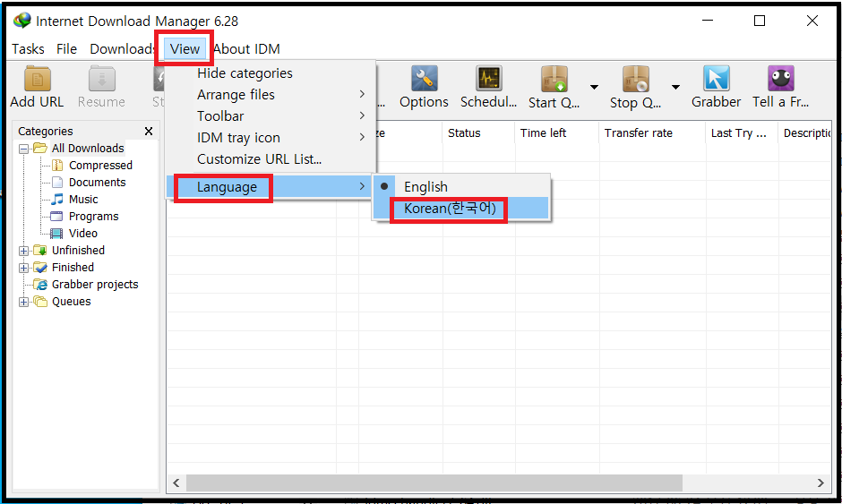Open the Downloads menu

122,49
